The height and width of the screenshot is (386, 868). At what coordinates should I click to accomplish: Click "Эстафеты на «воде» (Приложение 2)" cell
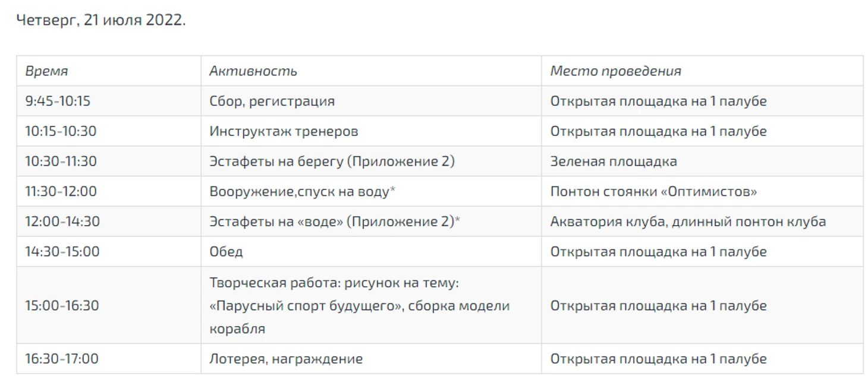(335, 222)
